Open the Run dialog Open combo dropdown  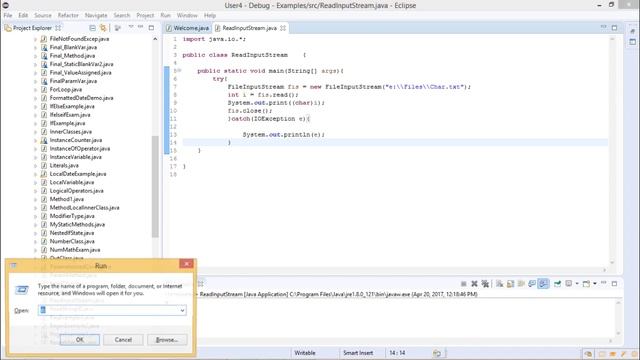(x=182, y=310)
